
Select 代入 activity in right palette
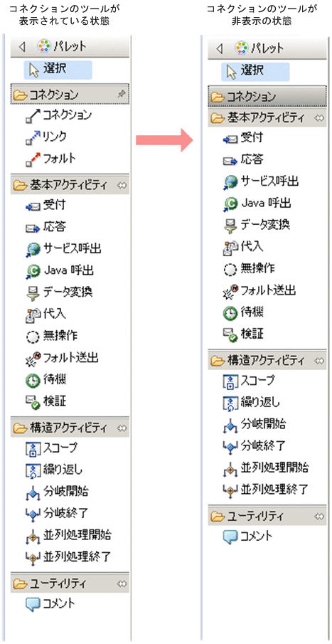click(242, 247)
